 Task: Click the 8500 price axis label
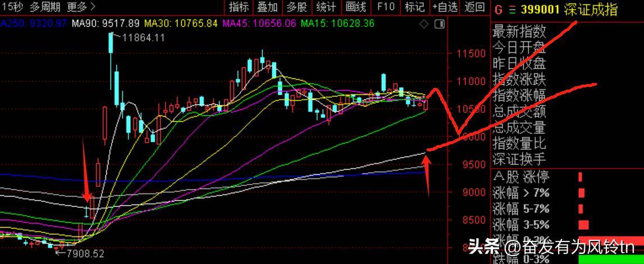point(473,220)
